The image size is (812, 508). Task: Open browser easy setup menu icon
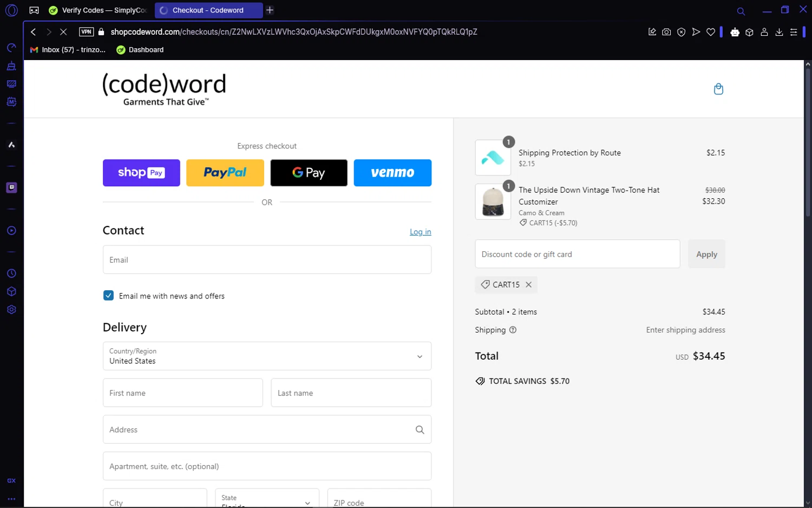794,32
